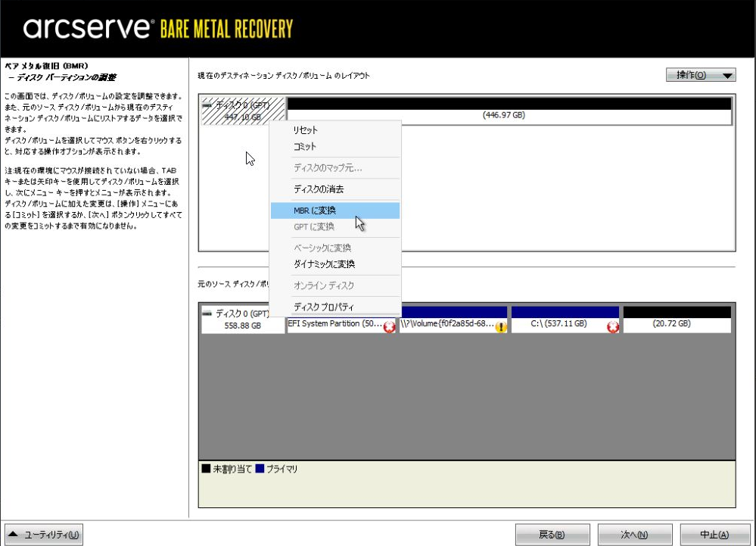756x546 pixels.
Task: Select MBR に変換 menu entry
Action: [335, 211]
